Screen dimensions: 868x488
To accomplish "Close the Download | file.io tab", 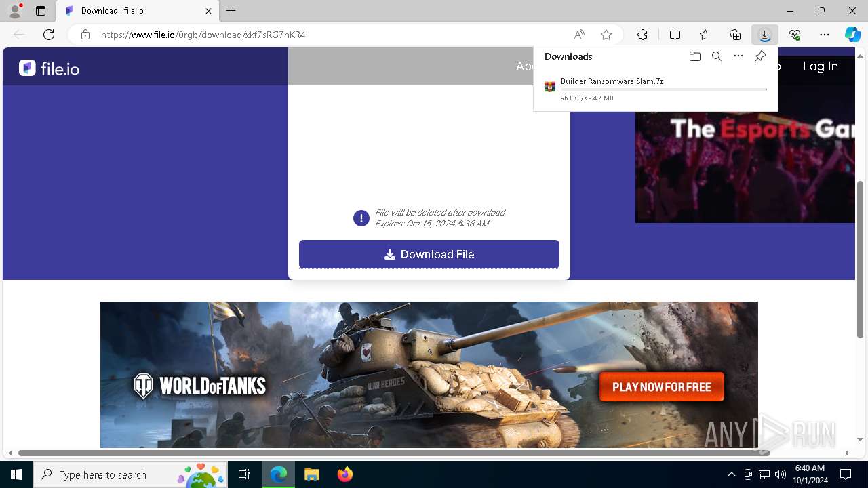I will point(209,11).
